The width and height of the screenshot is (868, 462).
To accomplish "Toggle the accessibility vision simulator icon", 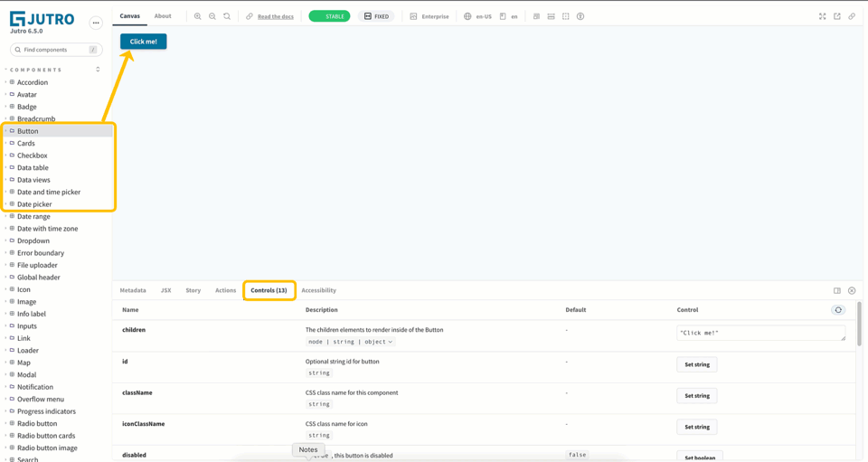I will (580, 16).
